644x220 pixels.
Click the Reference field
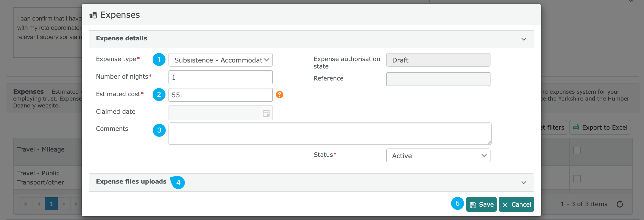[438, 79]
